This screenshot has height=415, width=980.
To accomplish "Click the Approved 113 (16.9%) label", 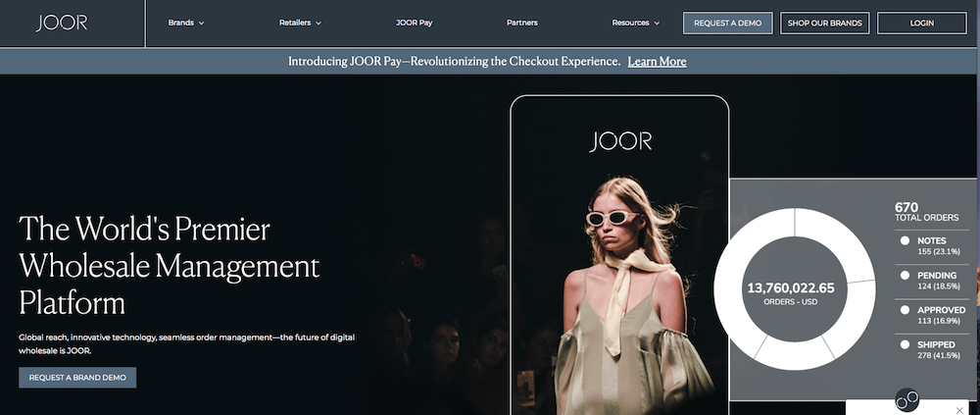I will 941,315.
